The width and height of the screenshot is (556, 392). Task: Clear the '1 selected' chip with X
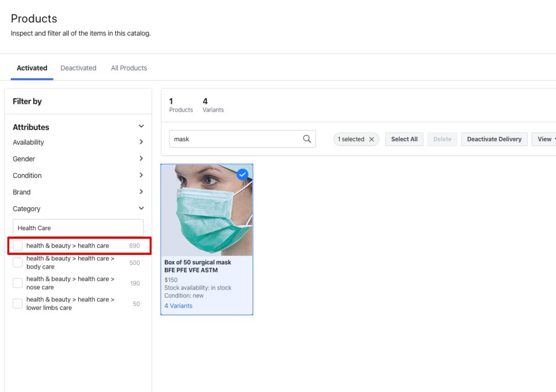tap(372, 139)
